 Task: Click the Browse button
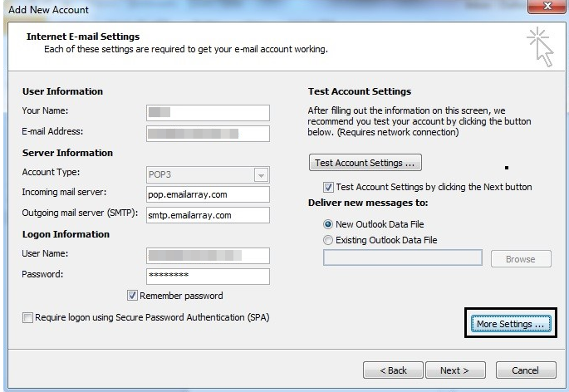point(520,259)
